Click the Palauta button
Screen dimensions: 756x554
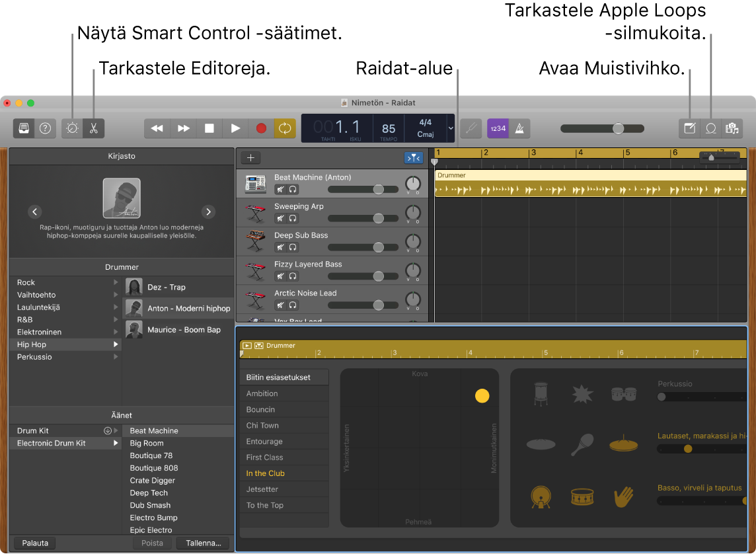34,543
